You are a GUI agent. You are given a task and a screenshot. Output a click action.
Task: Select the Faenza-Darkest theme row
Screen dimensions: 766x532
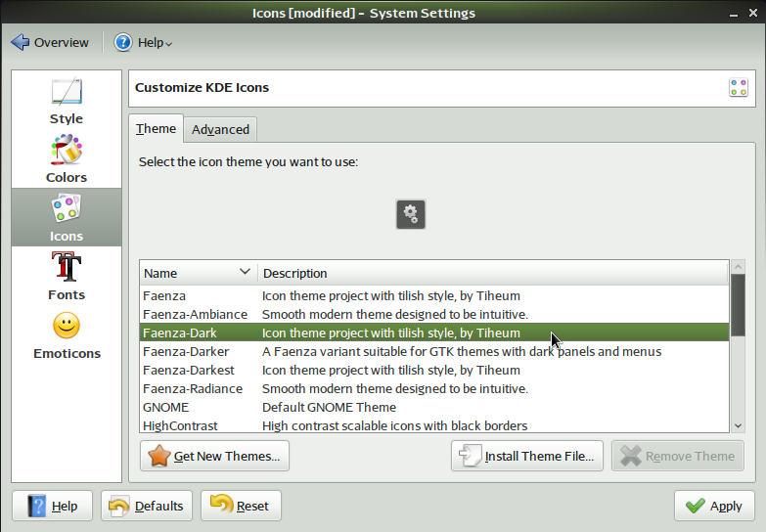click(434, 370)
